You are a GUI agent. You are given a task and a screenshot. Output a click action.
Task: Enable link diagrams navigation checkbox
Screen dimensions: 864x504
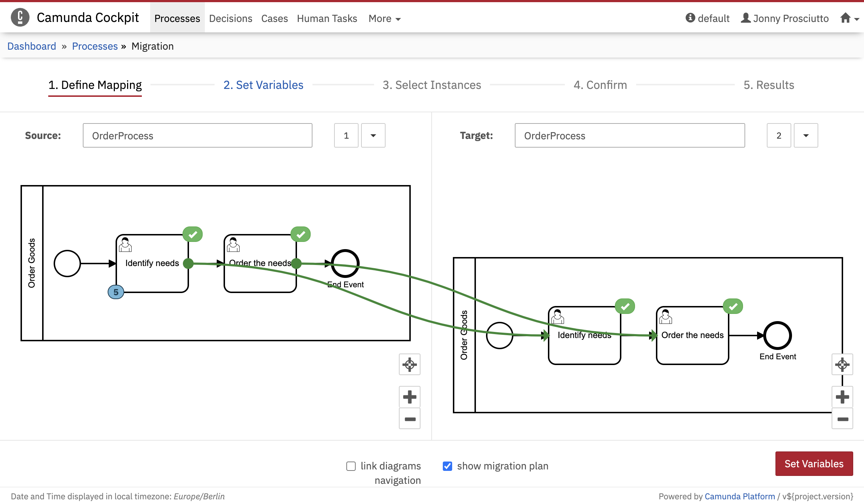point(351,466)
